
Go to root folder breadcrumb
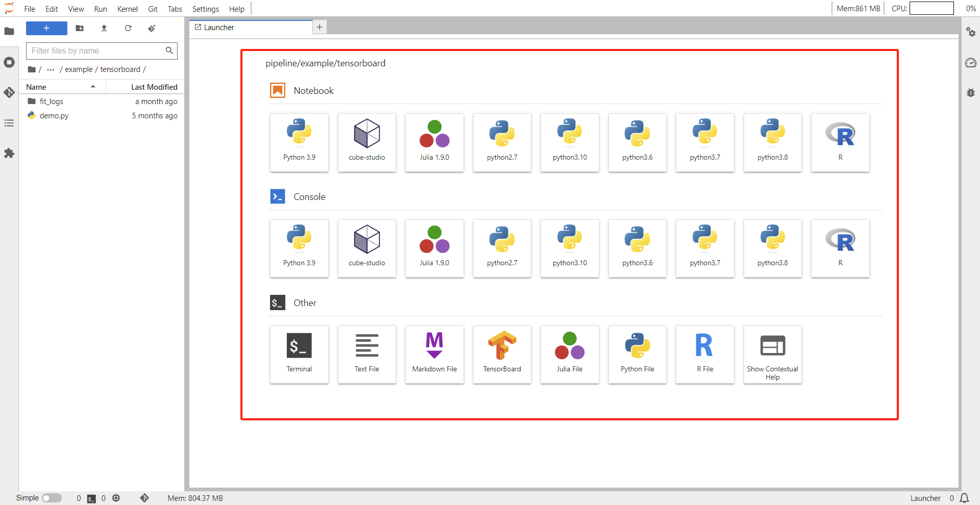pyautogui.click(x=32, y=69)
